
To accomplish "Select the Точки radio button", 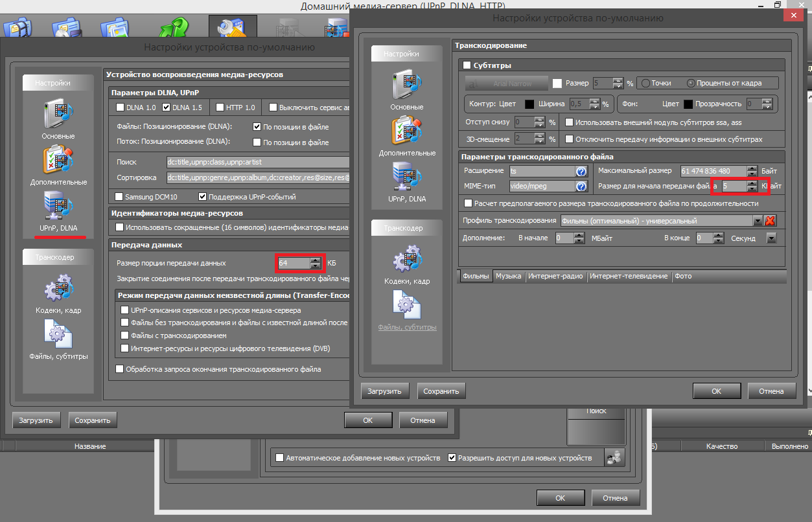I will pyautogui.click(x=645, y=83).
